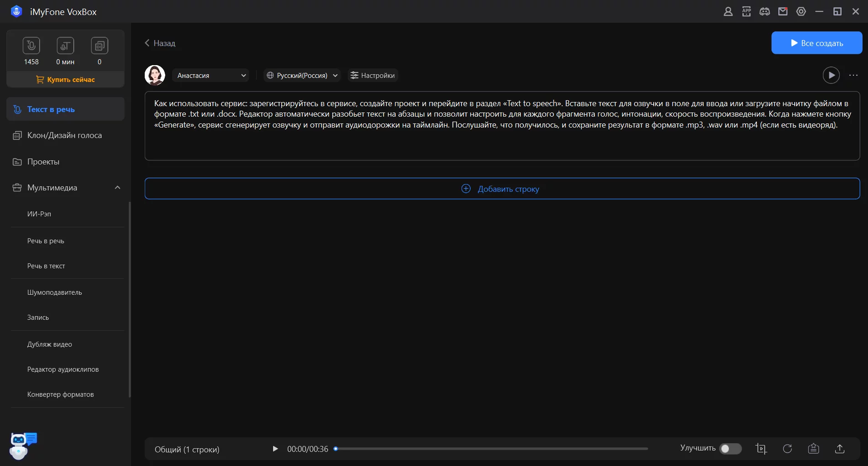Open Клон/Дизайн голоса section
This screenshot has width=868, height=466.
coord(66,135)
